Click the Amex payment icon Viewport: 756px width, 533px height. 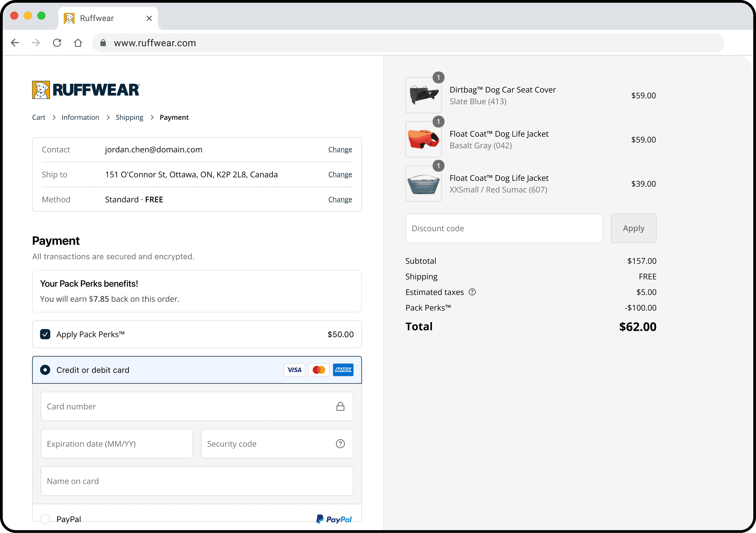[x=343, y=370]
